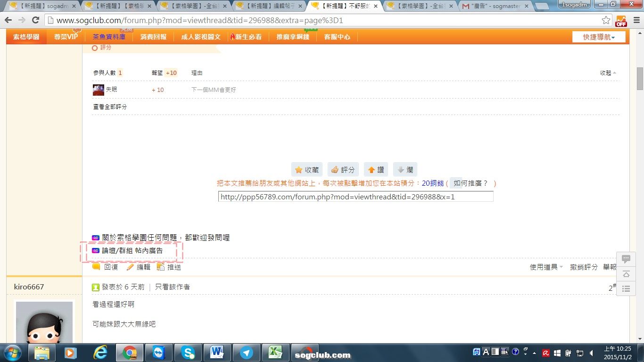Click the 如何推廣？ button

click(x=471, y=183)
